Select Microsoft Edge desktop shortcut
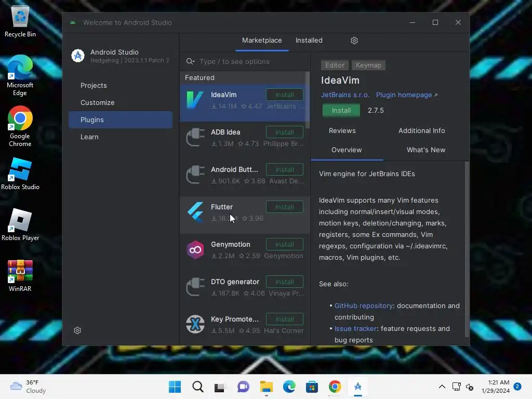Viewport: 532px width, 399px height. [x=20, y=76]
